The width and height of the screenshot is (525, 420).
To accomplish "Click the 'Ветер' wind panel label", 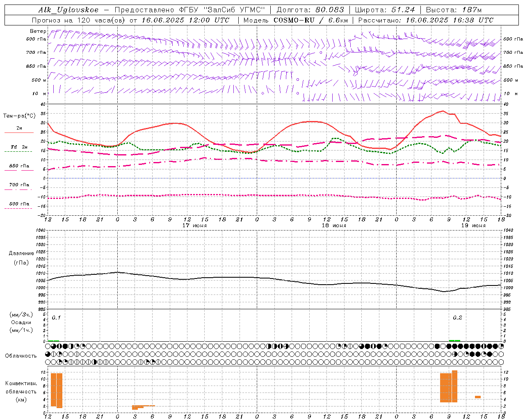I will [x=38, y=31].
